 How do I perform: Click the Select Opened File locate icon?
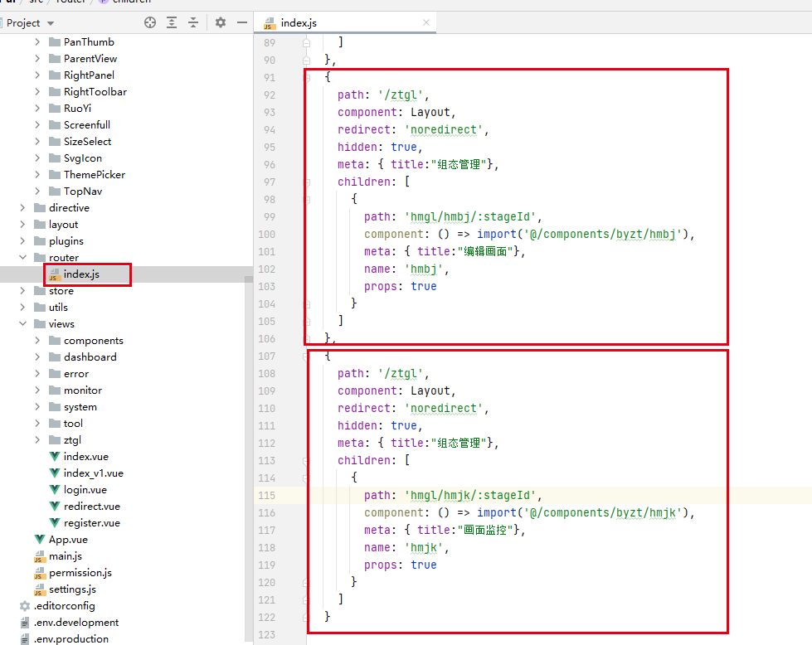click(150, 23)
